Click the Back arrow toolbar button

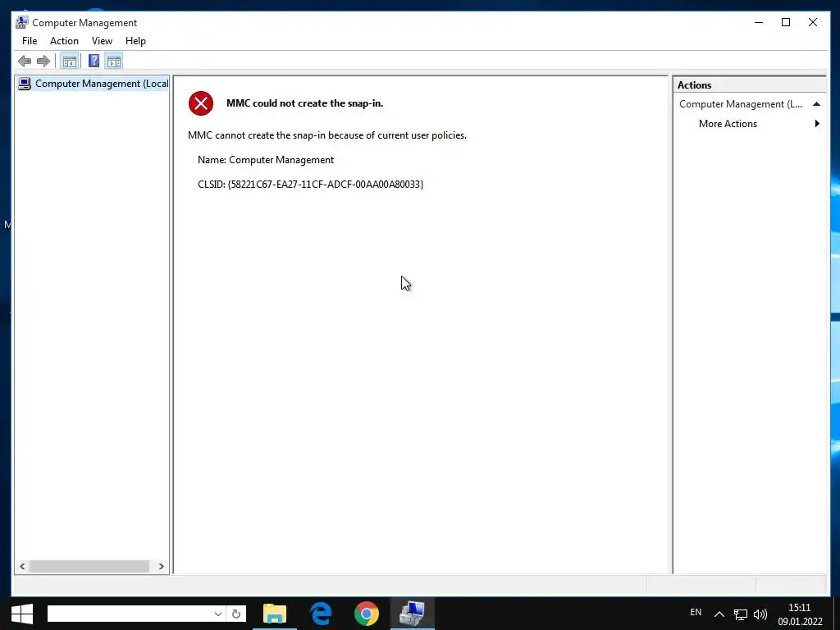(x=25, y=61)
